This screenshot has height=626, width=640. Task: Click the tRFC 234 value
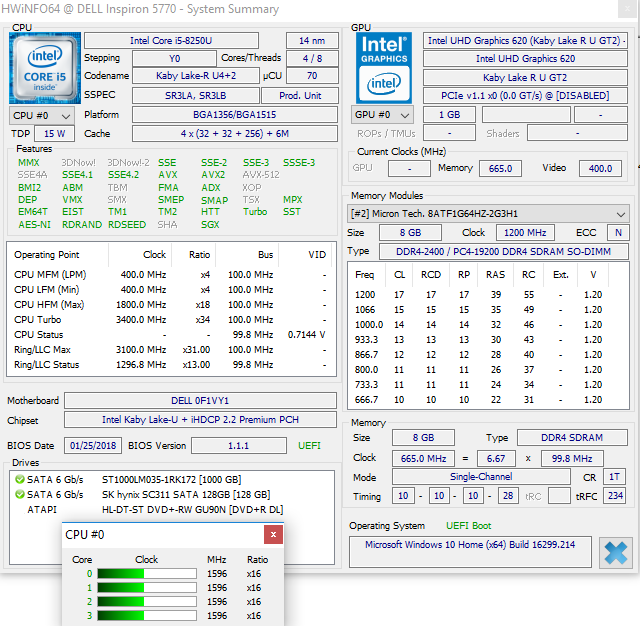(615, 495)
